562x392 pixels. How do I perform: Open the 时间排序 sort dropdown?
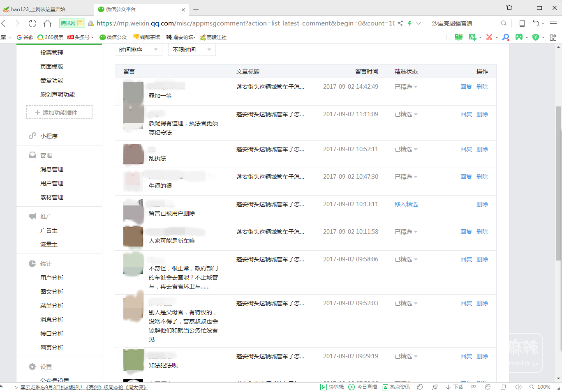click(139, 50)
